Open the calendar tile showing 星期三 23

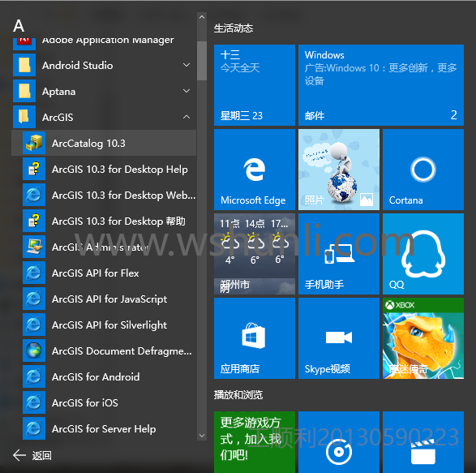tap(255, 85)
